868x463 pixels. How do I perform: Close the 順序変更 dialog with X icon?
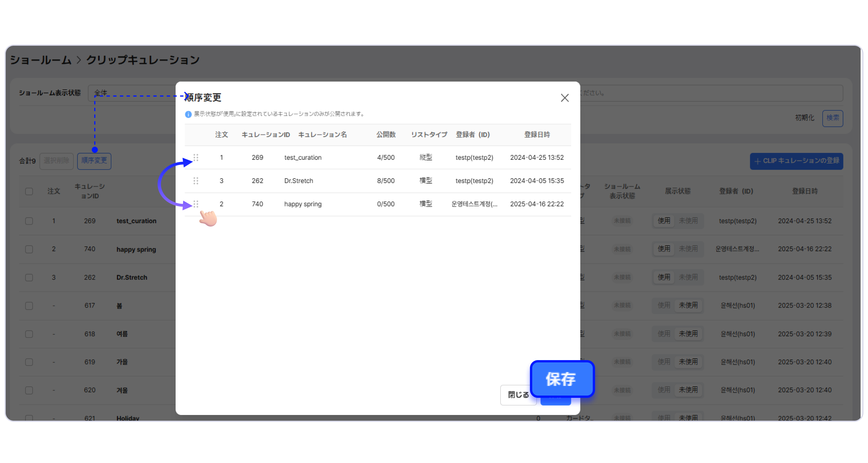click(x=565, y=98)
